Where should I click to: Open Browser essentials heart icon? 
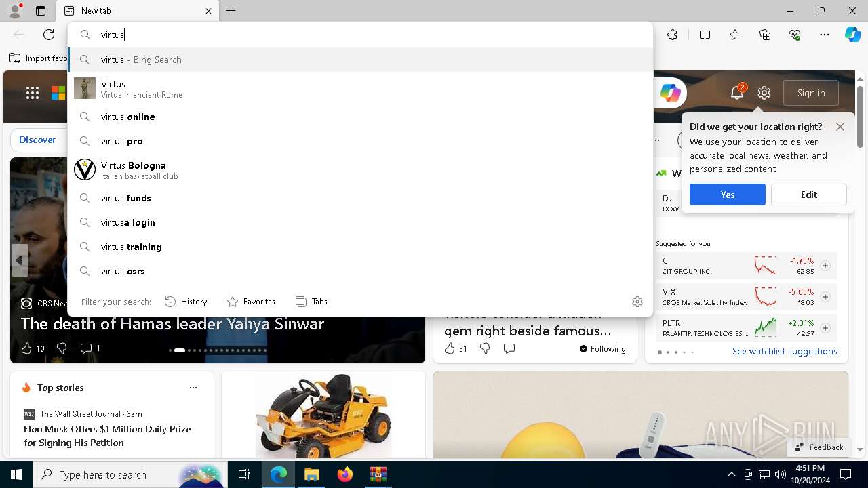pos(795,35)
